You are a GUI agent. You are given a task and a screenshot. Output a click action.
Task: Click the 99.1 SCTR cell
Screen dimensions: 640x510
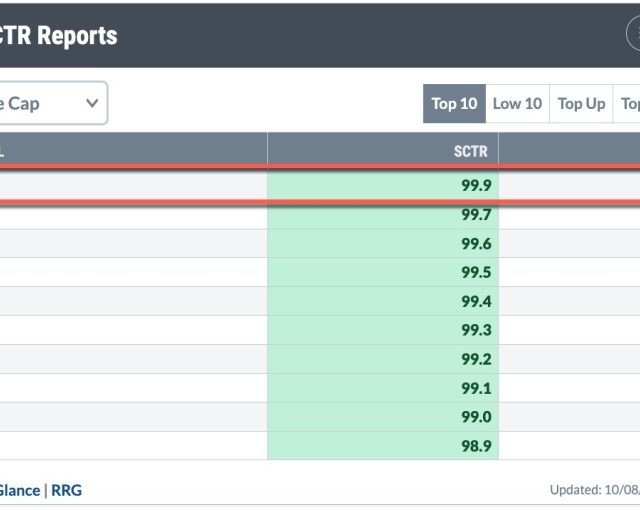[383, 388]
